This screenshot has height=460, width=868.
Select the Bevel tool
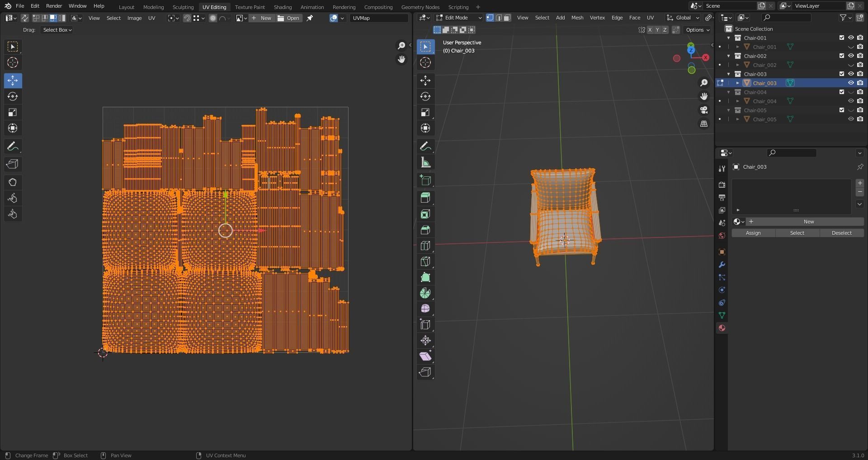click(x=425, y=230)
